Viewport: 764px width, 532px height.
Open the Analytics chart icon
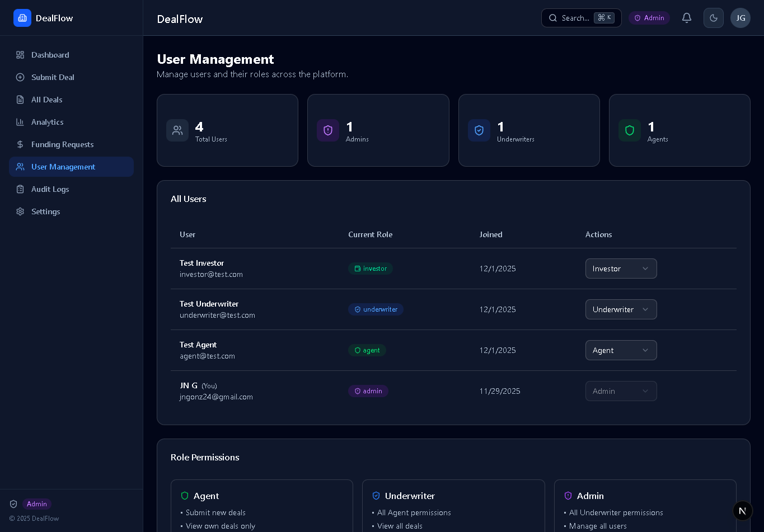[x=19, y=122]
